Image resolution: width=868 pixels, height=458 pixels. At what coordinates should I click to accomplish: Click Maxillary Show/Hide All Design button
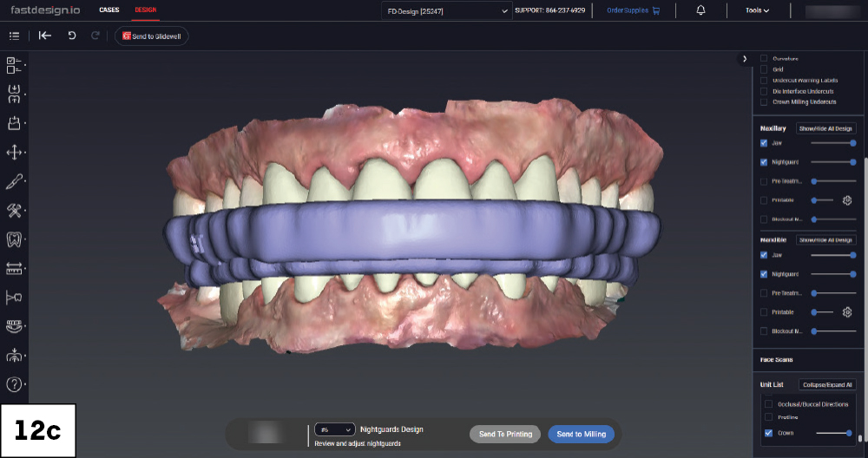pos(826,128)
